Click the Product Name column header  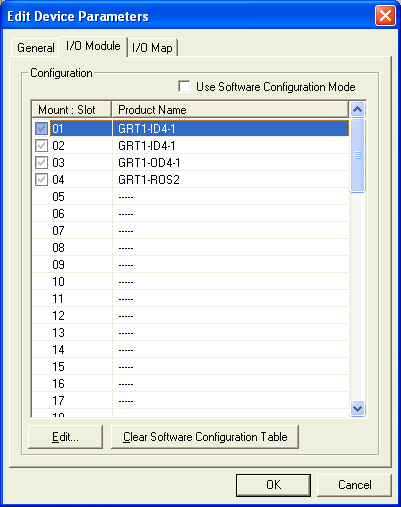[230, 110]
